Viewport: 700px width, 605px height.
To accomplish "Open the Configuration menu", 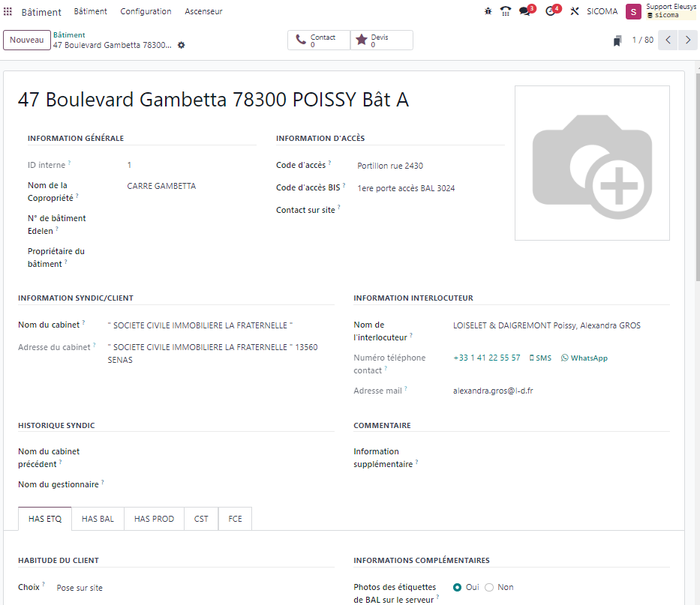I will click(146, 11).
